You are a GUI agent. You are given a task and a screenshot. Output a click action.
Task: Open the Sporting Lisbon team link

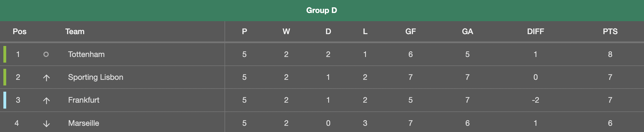[x=96, y=77]
